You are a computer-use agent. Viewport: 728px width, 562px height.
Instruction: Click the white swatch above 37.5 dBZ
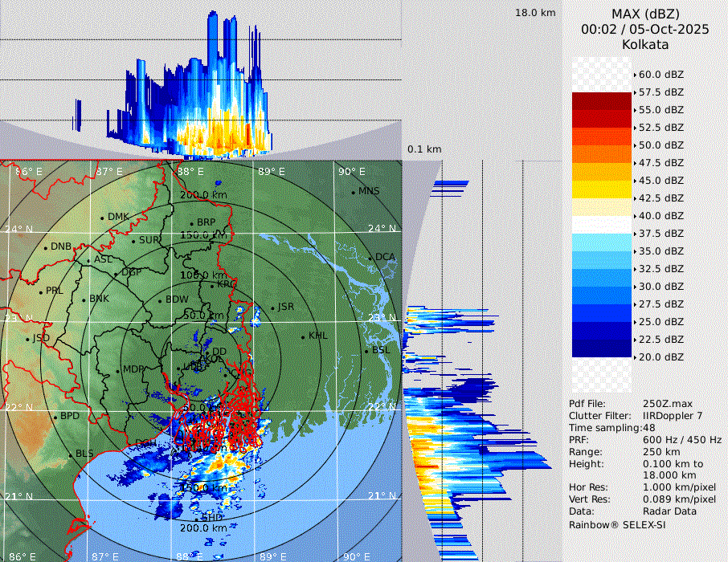pyautogui.click(x=601, y=225)
